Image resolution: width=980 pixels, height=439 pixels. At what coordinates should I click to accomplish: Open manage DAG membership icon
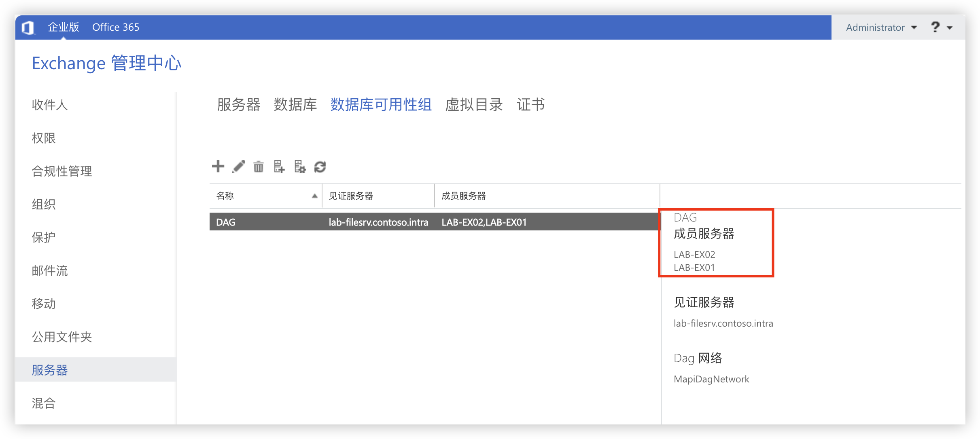click(x=279, y=166)
